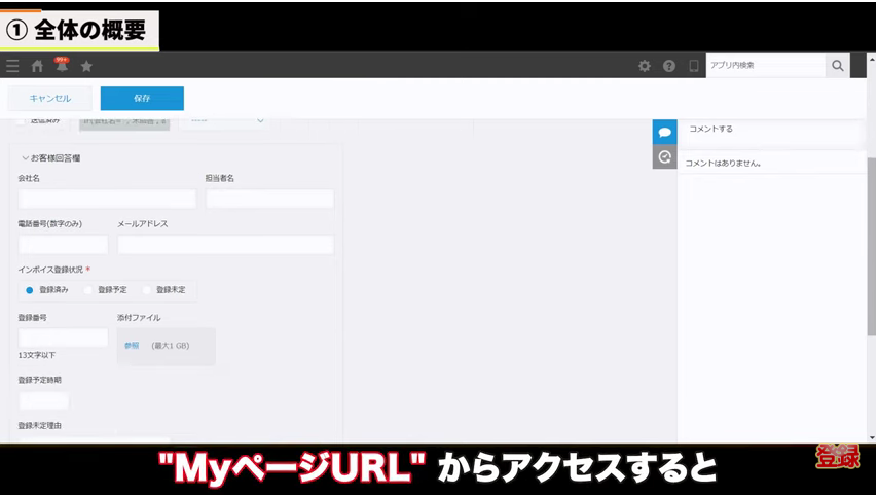Click the キャンセル button

(50, 98)
